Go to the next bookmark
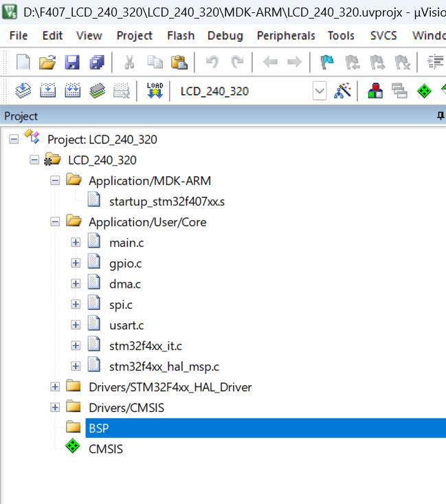 [377, 62]
